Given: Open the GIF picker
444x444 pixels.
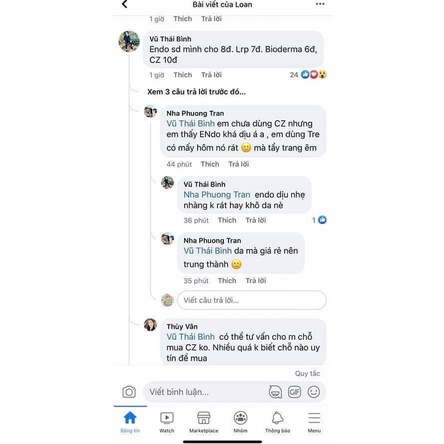Looking at the screenshot, I should pos(294,392).
